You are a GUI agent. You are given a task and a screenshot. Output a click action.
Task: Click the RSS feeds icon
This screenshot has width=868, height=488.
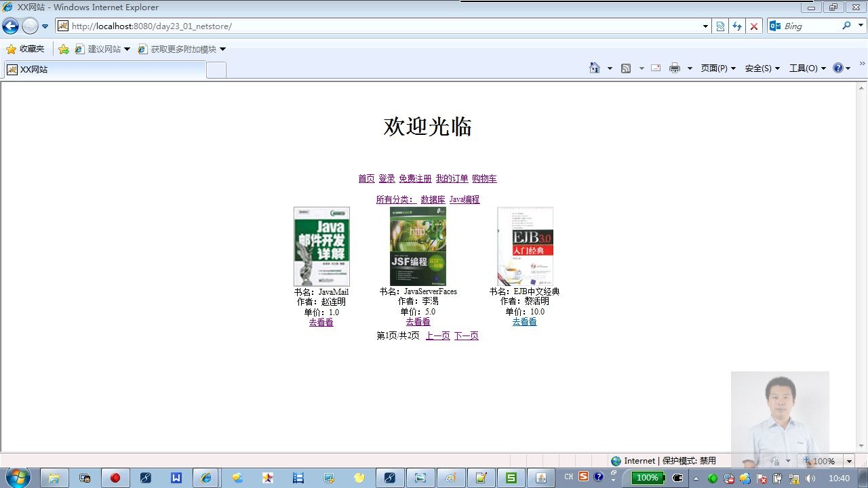626,68
